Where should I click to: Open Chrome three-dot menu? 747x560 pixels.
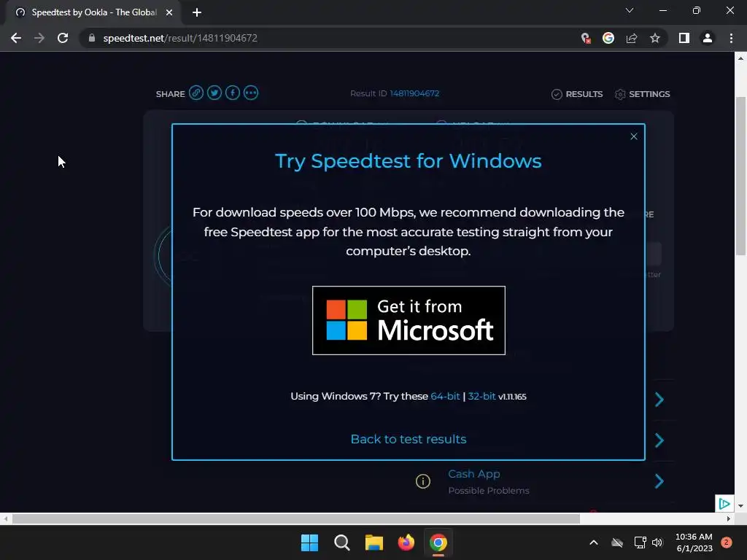click(731, 38)
